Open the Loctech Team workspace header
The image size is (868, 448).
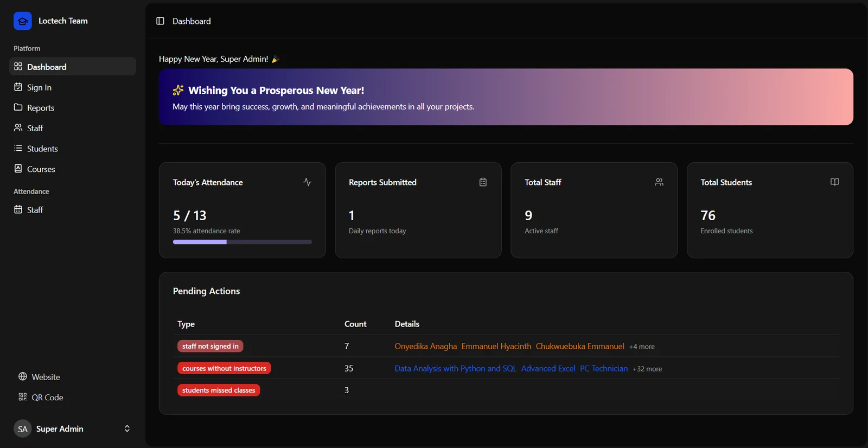click(x=73, y=21)
